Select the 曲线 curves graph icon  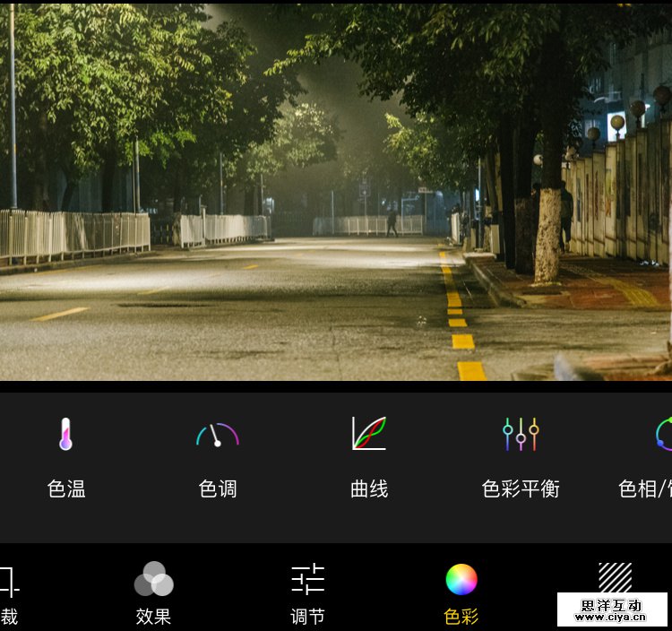pos(368,434)
